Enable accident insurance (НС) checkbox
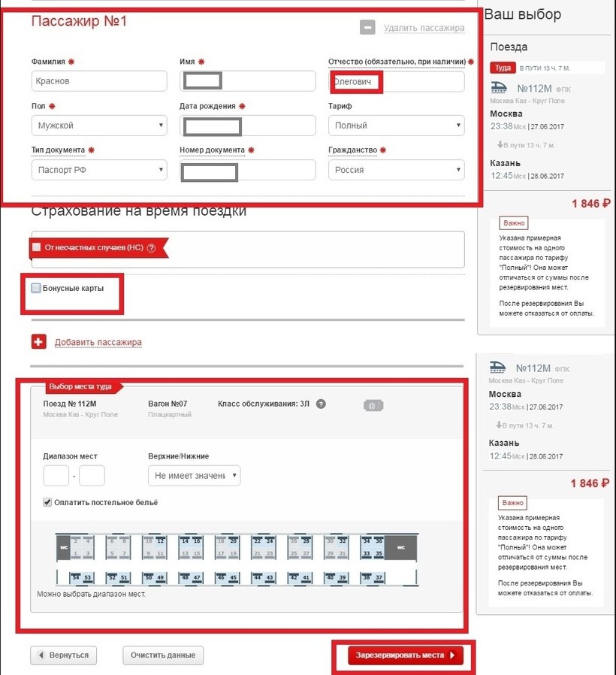616x675 pixels. click(x=37, y=247)
